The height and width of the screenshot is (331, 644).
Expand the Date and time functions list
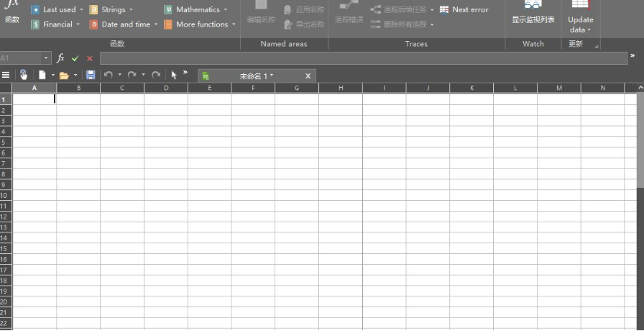(124, 24)
